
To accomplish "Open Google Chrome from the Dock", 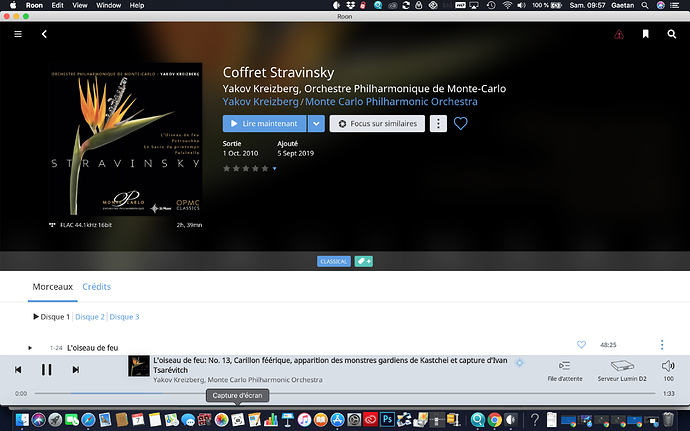I will click(x=495, y=420).
